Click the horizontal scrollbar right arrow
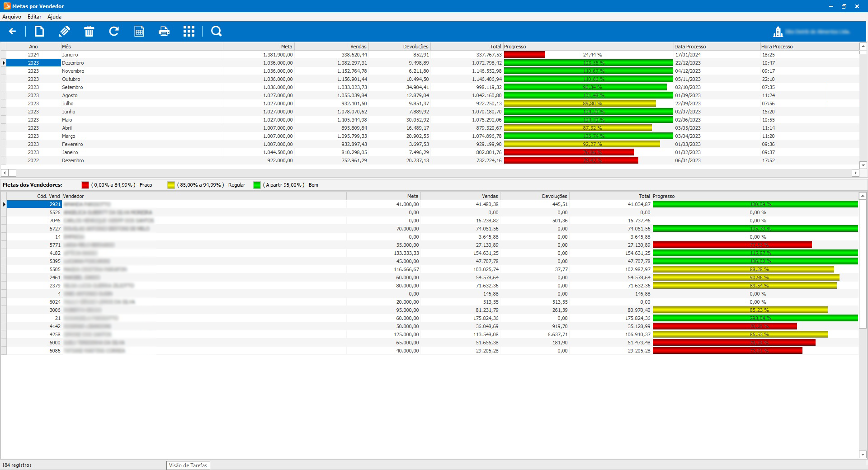 point(855,173)
